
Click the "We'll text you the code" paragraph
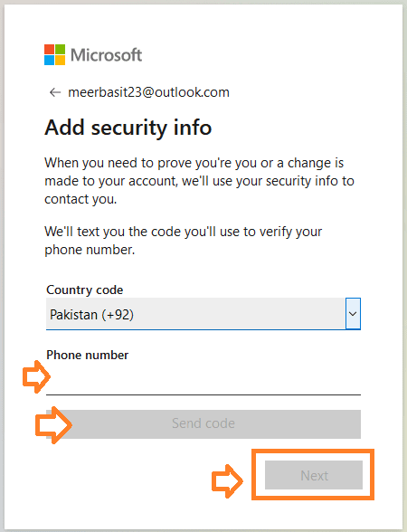tap(183, 241)
